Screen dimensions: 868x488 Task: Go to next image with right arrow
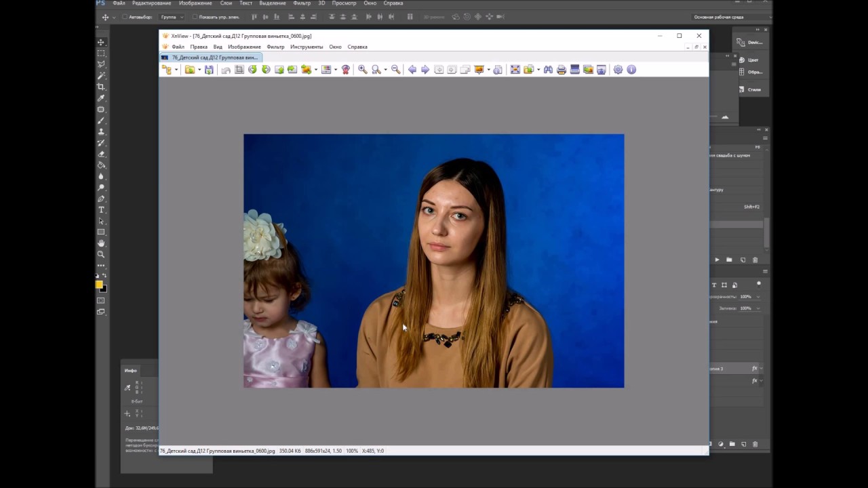coord(425,70)
